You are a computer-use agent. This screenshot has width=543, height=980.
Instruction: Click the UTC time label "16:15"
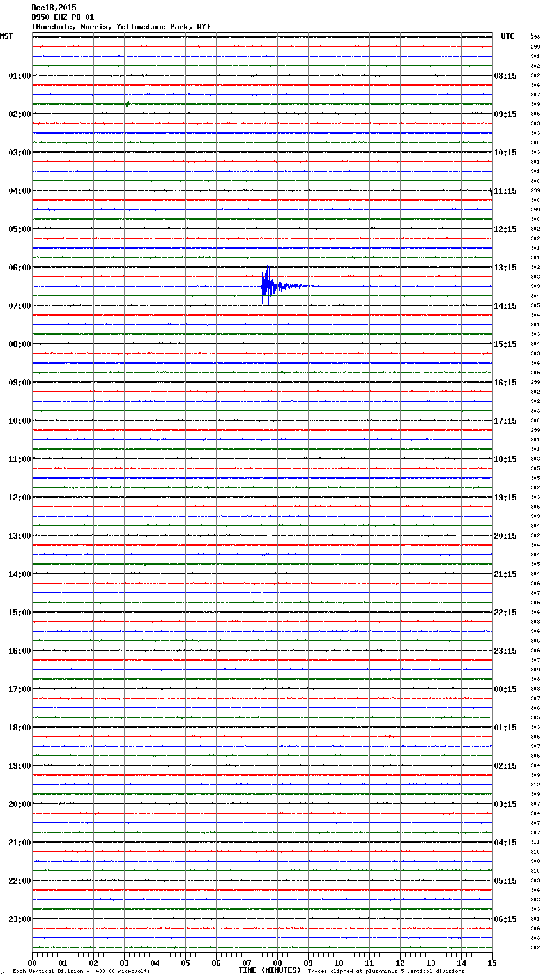[505, 383]
